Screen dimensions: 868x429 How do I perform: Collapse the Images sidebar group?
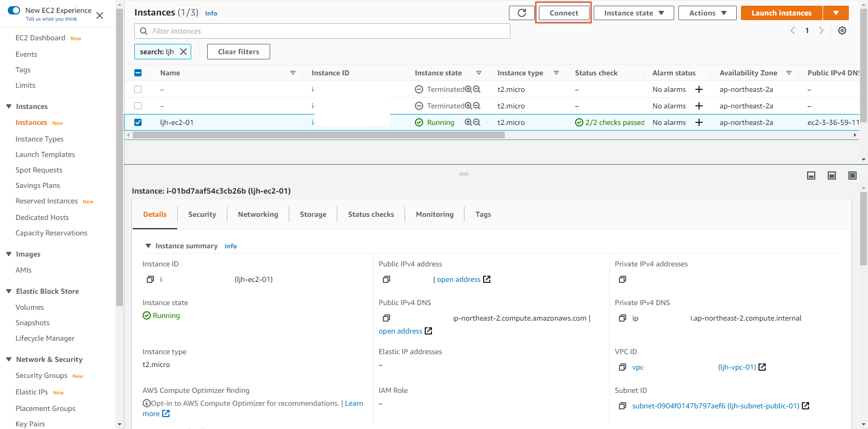(9, 254)
